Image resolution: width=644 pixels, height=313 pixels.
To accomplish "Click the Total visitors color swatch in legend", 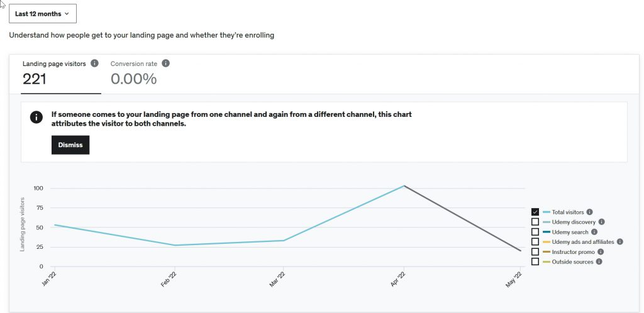I will point(547,212).
